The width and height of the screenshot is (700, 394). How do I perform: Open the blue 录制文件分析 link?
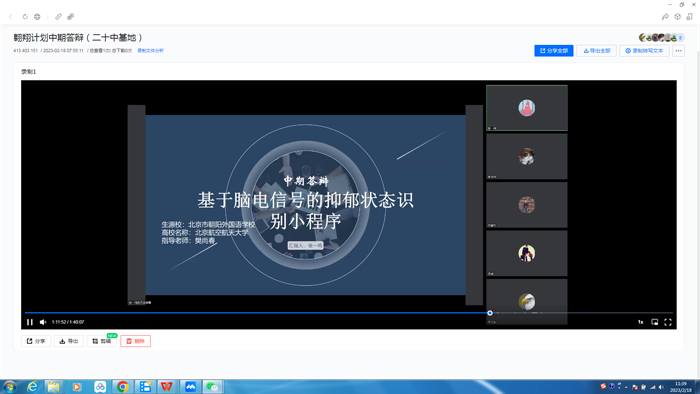(x=150, y=51)
